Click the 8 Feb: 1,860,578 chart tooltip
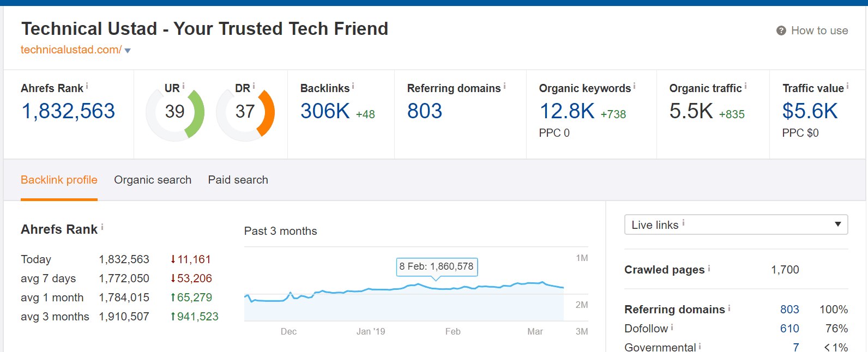Screen dimensions: 868x352 [x=437, y=266]
